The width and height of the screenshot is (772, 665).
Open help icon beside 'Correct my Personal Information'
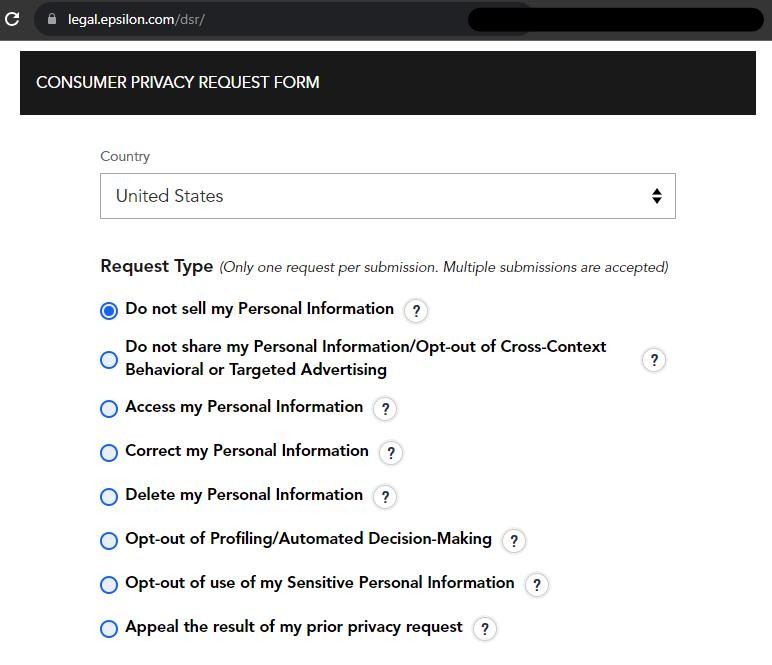[x=391, y=452]
